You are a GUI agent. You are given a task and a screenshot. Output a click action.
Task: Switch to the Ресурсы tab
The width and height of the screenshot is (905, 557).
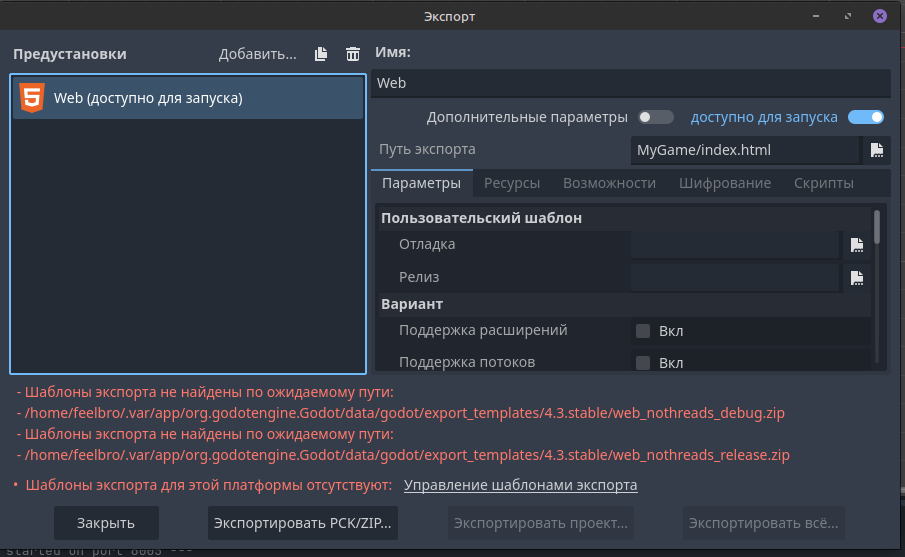512,183
